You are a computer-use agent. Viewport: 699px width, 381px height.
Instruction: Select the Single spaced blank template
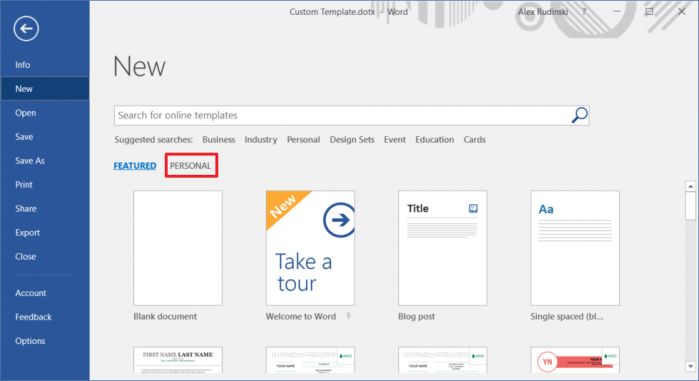(575, 248)
